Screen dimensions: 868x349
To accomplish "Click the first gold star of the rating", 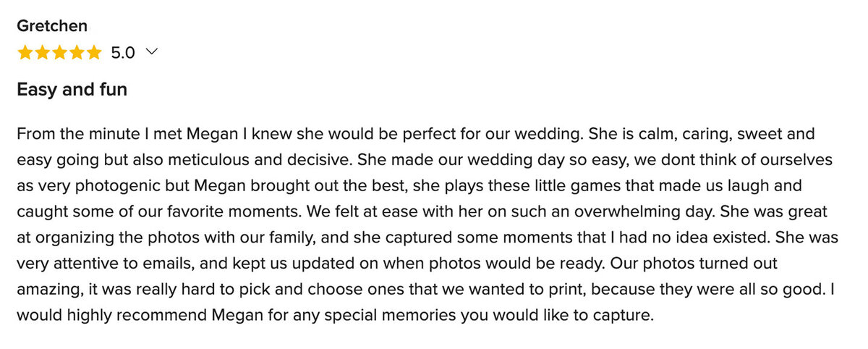I will click(25, 53).
